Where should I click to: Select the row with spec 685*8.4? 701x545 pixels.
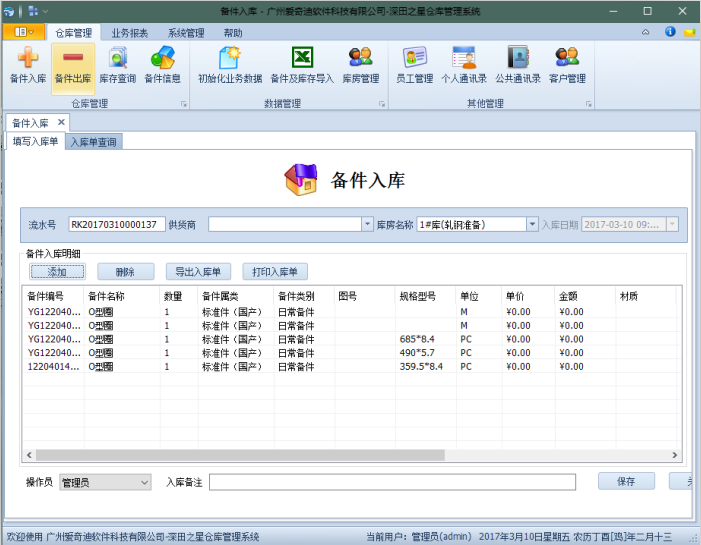click(351, 339)
